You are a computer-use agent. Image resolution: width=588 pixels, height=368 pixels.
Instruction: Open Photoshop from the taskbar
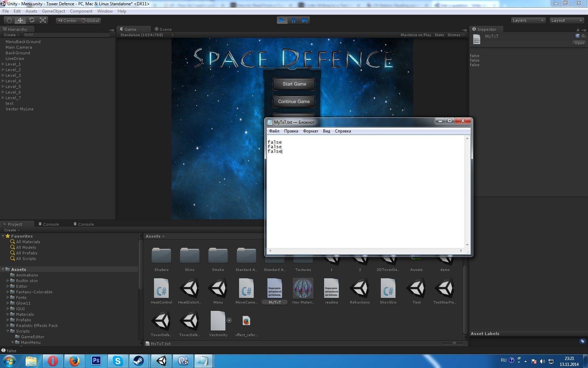point(96,361)
